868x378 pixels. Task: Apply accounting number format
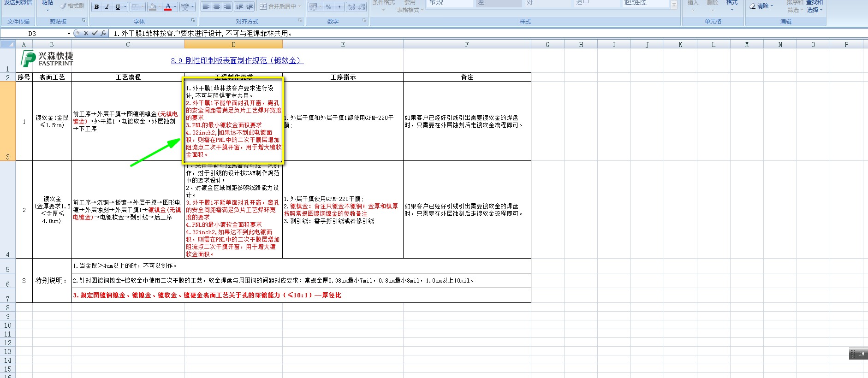click(313, 7)
